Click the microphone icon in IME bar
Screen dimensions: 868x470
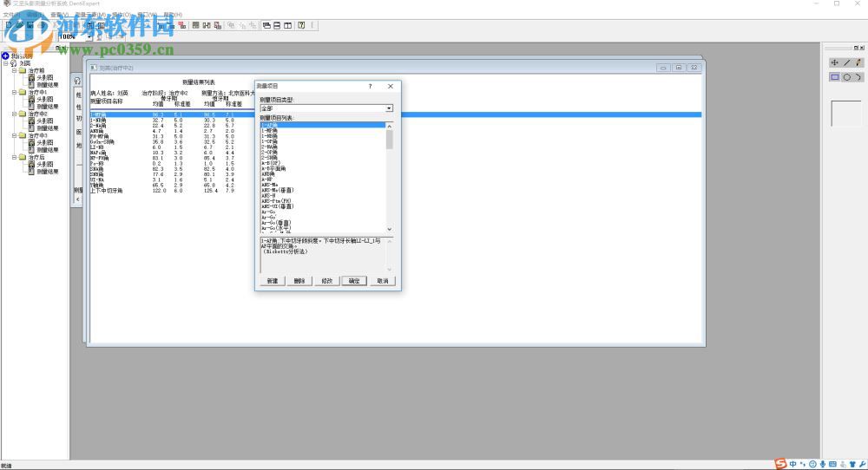coord(823,464)
